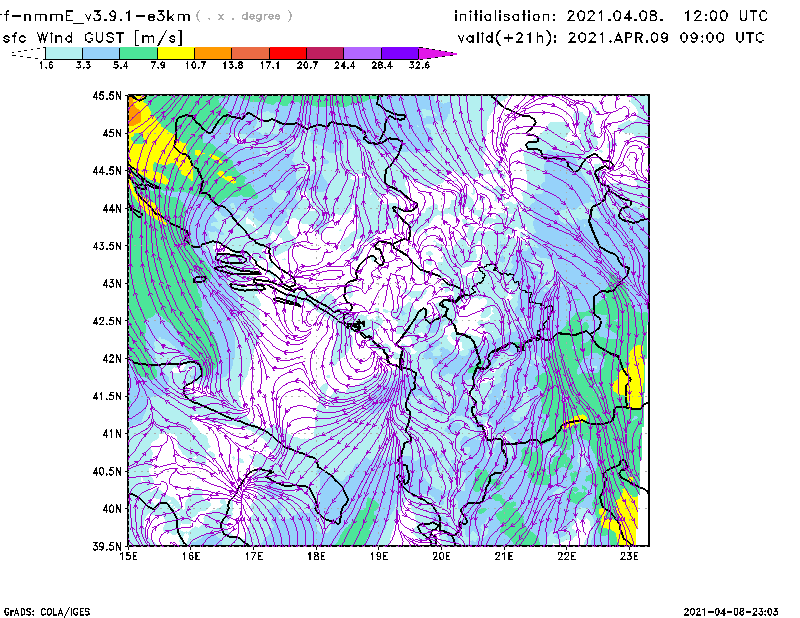The height and width of the screenshot is (618, 800).
Task: Click the magenta arrow end of the colorbar
Action: [437, 53]
